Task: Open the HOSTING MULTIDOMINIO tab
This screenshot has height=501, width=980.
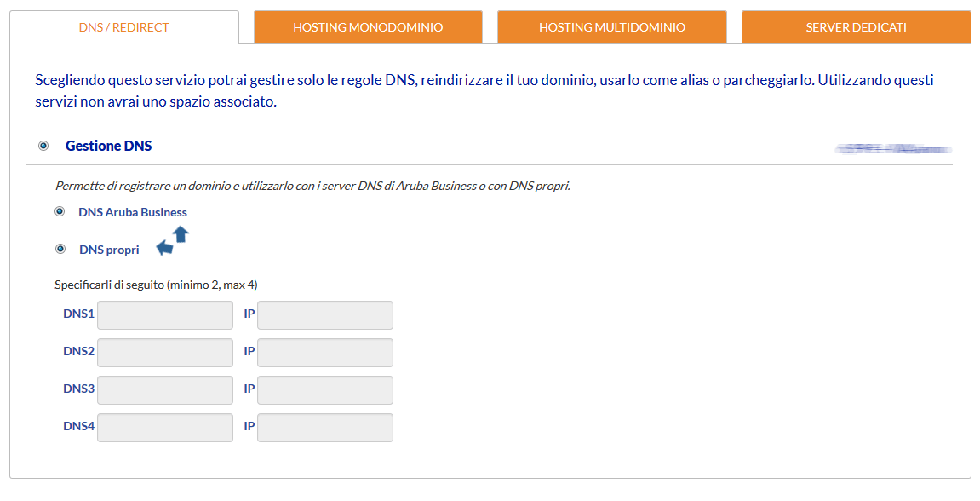Action: [x=612, y=26]
